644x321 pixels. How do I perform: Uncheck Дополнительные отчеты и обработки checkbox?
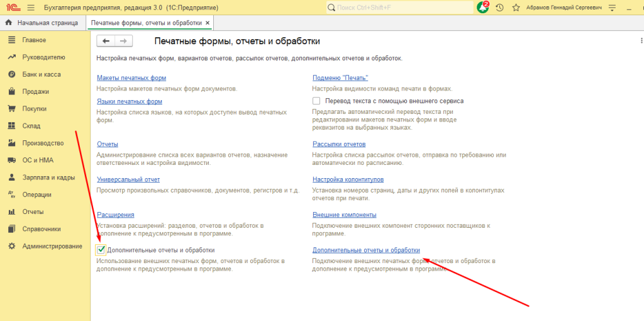coord(101,250)
